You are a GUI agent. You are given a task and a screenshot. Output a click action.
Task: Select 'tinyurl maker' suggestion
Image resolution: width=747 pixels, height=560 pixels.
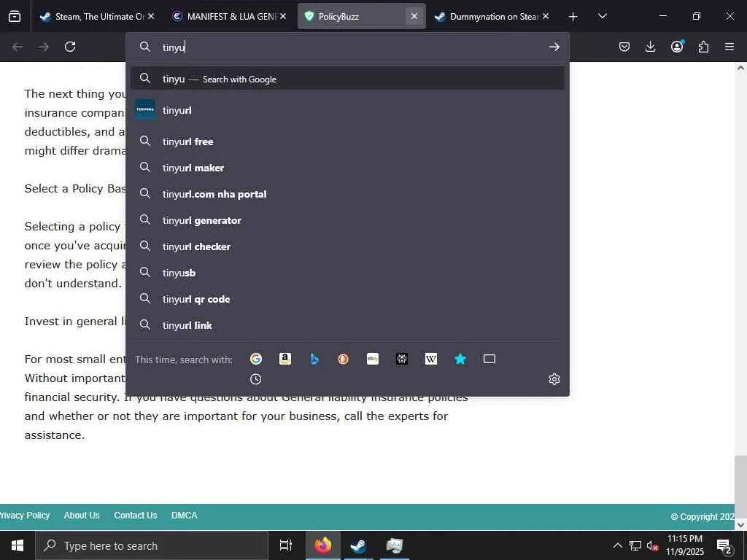pos(347,168)
